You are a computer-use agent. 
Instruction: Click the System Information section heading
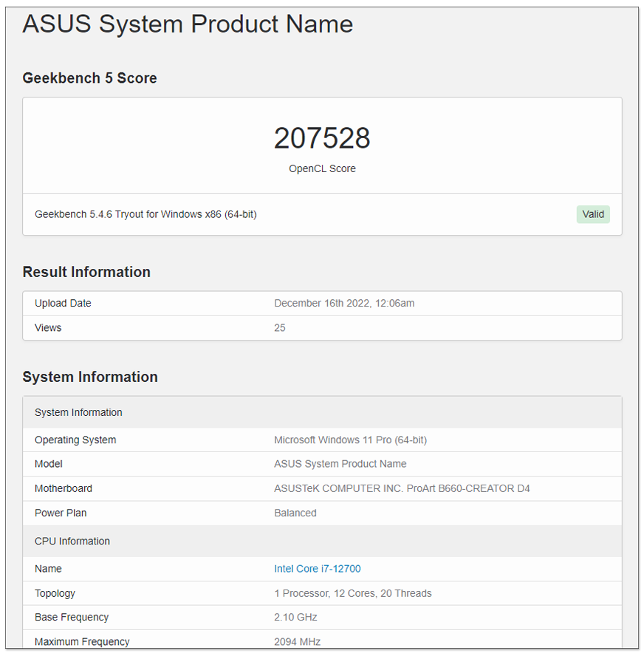coord(90,377)
